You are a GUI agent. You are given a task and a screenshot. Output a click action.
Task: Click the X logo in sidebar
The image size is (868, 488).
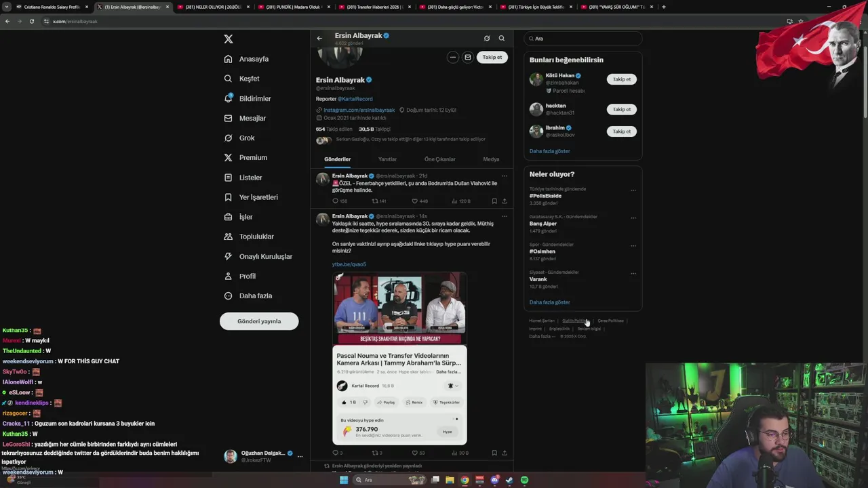click(229, 39)
